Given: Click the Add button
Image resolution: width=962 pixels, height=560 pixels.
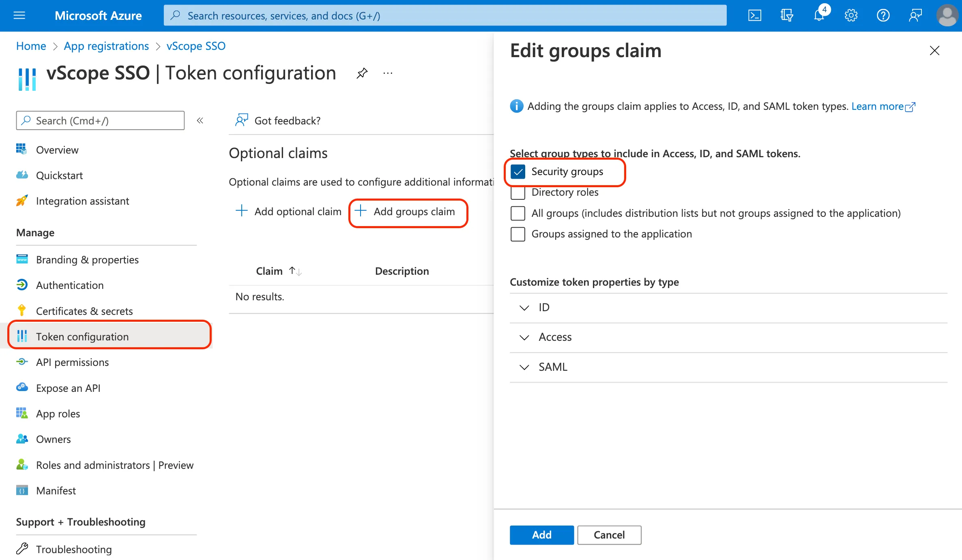Looking at the screenshot, I should pyautogui.click(x=541, y=534).
